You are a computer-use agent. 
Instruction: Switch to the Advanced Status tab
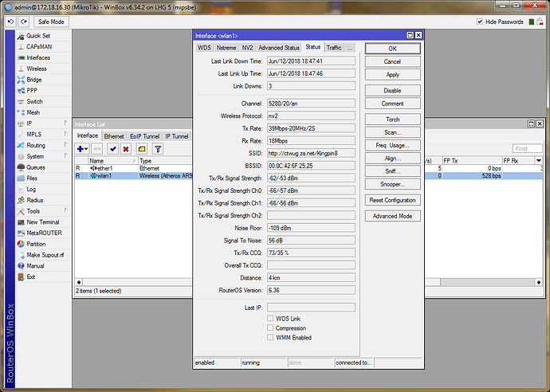[279, 48]
